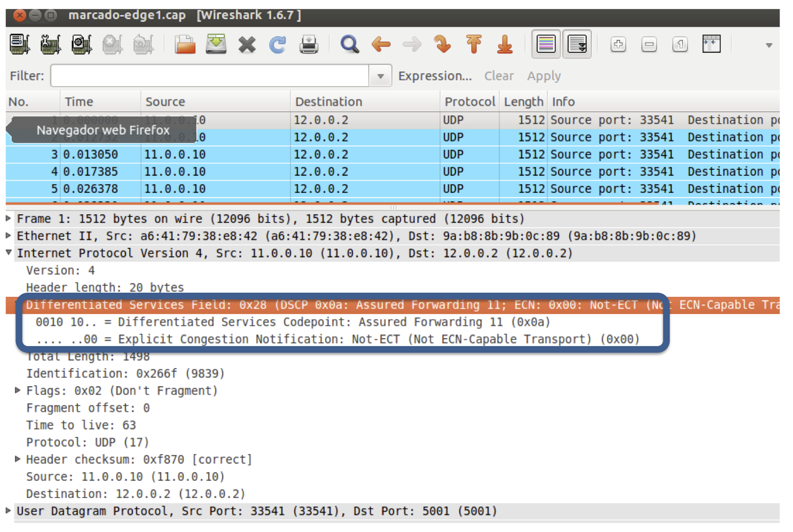
Task: Jump to first packet icon
Action: (x=474, y=44)
